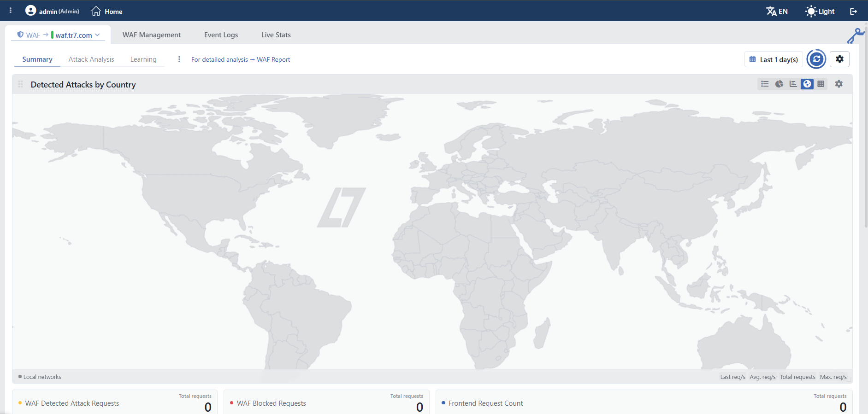
Task: Follow the WAF Report detailed analysis link
Action: click(x=241, y=59)
